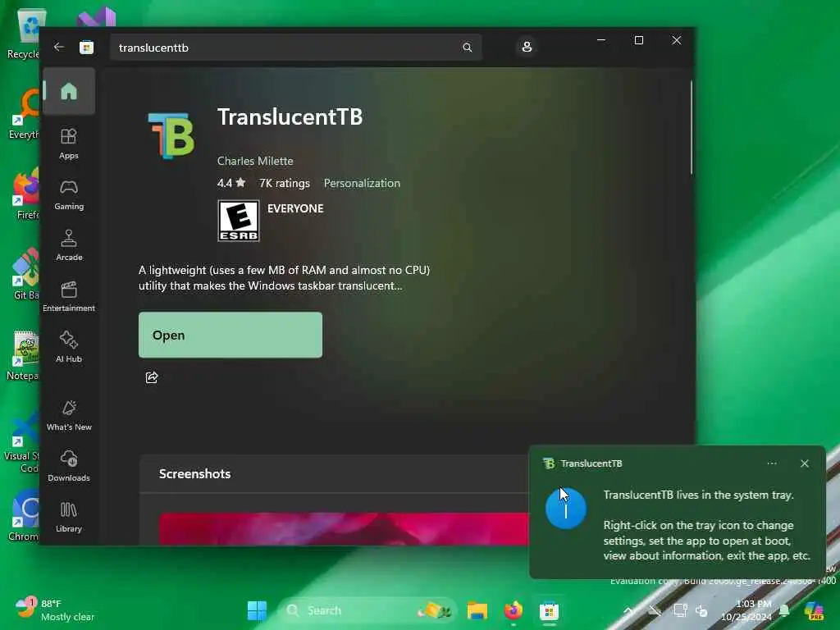Click the search magnifier in the Store search box
Viewport: 840px width, 630px height.
click(x=467, y=48)
